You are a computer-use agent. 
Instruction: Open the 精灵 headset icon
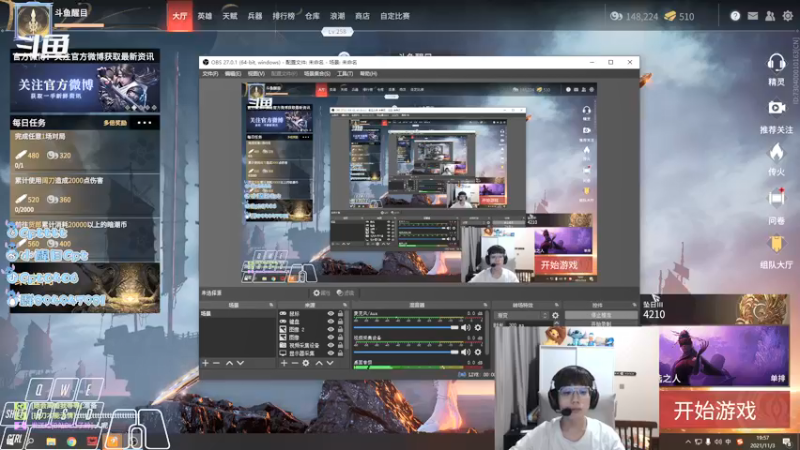click(x=777, y=63)
